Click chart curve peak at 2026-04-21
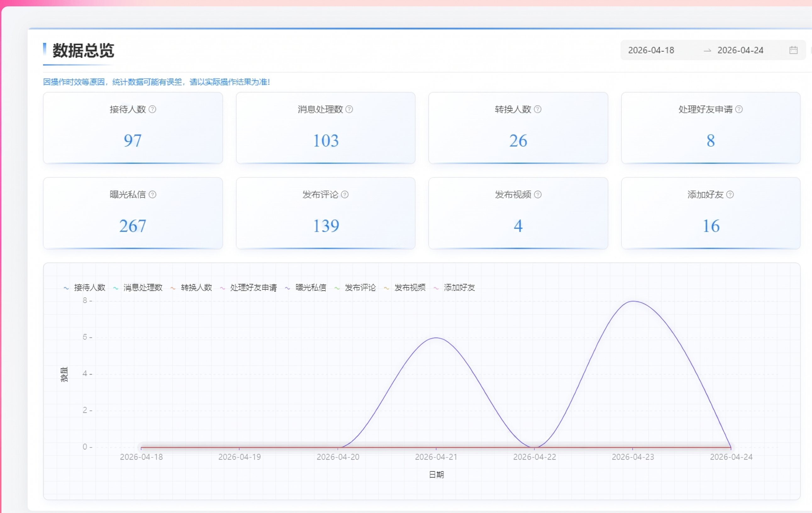This screenshot has height=513, width=812. tap(436, 338)
